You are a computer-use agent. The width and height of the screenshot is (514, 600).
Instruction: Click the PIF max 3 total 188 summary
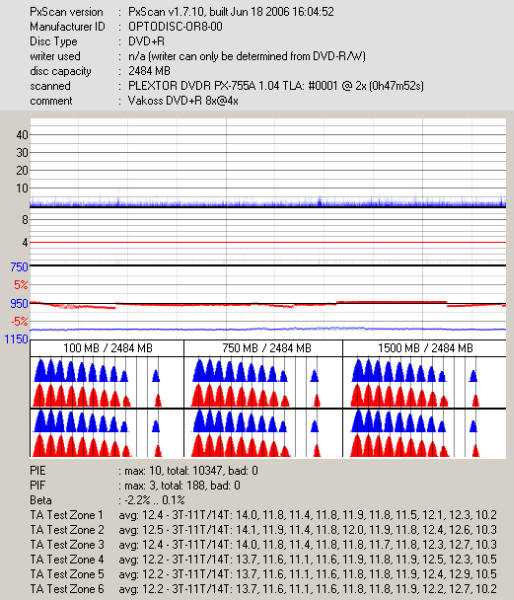[179, 486]
